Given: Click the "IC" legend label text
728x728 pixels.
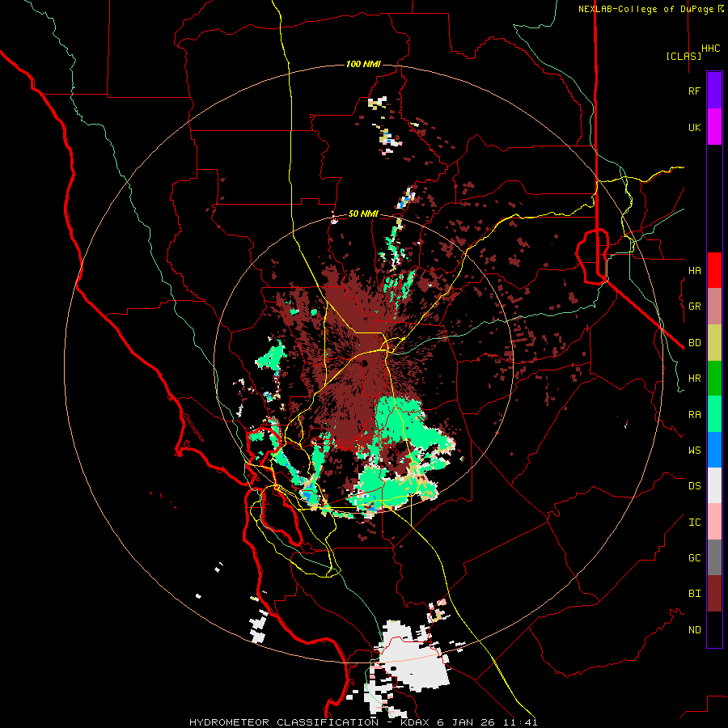Looking at the screenshot, I should (x=694, y=523).
